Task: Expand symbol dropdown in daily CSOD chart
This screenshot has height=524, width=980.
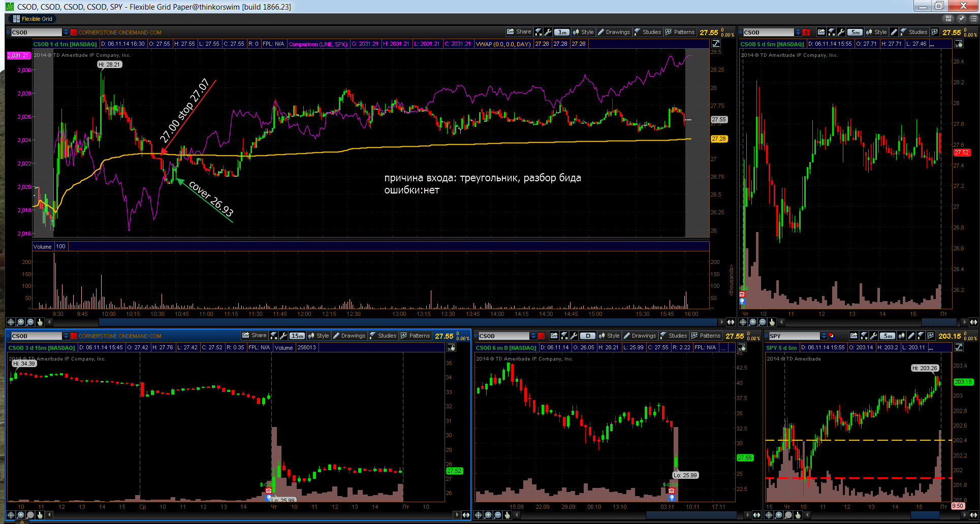Action: point(533,336)
